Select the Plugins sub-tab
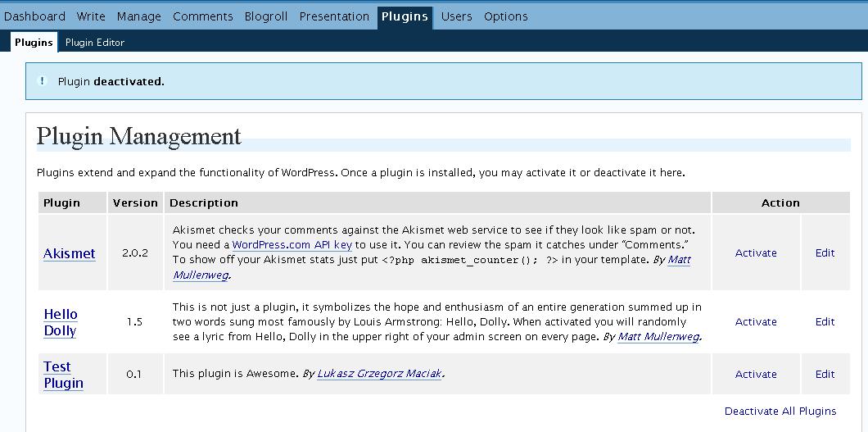The height and width of the screenshot is (432, 868). pyautogui.click(x=34, y=43)
